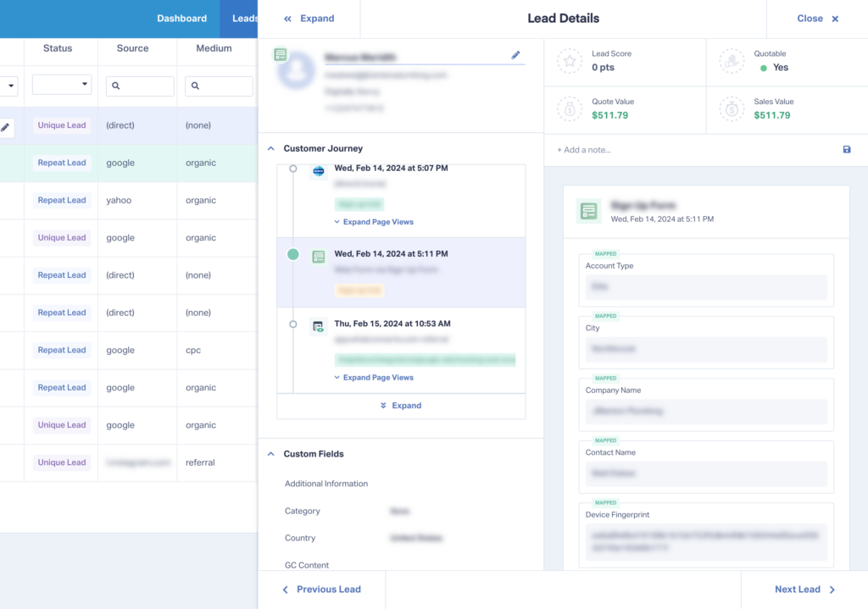
Task: Click the X icon next to Close
Action: (835, 19)
